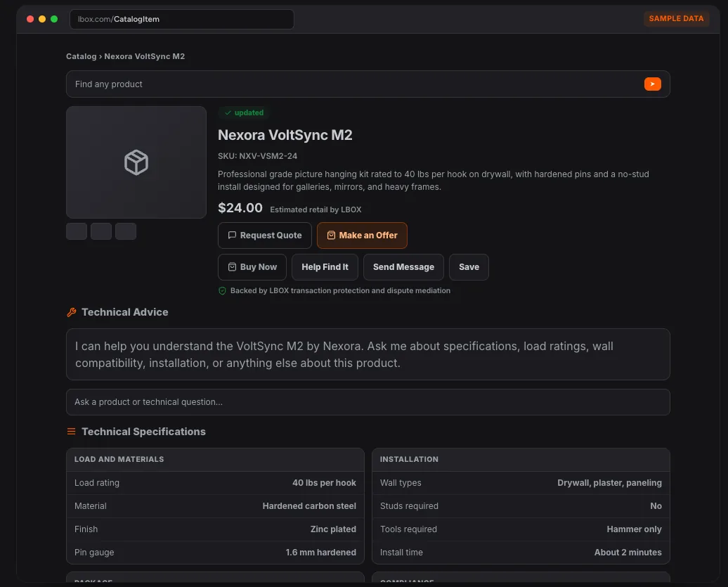Image resolution: width=728 pixels, height=587 pixels.
Task: Click the package box placeholder image
Action: [136, 162]
